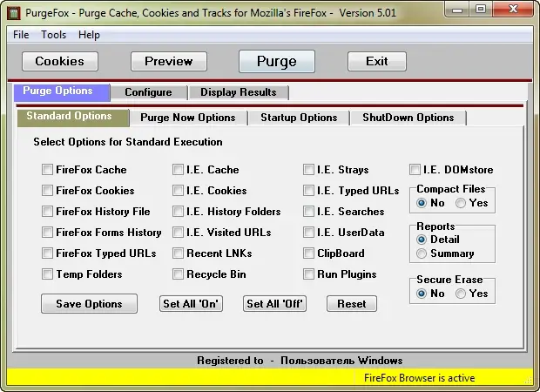540x392 pixels.
Task: Check the I.E. Searches option
Action: tap(308, 212)
